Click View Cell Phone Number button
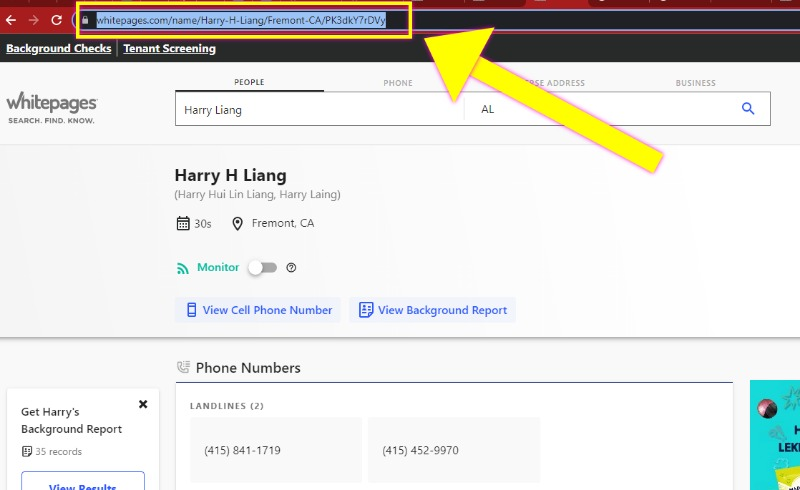Screen dimensions: 800x490 258,310
